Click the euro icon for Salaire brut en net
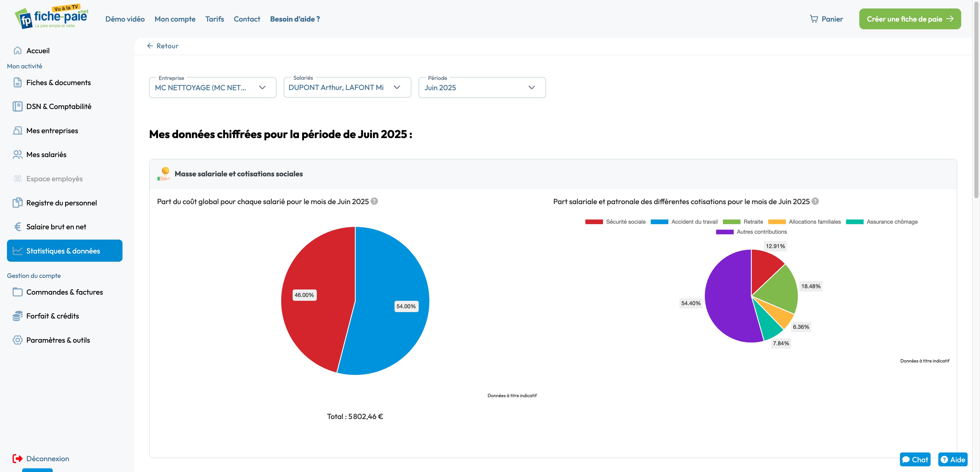The image size is (980, 472). 17,227
